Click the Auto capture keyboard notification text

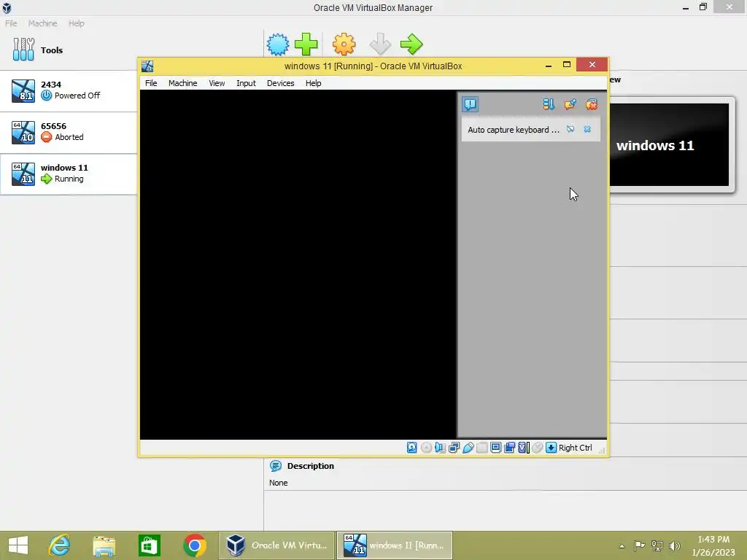(513, 130)
